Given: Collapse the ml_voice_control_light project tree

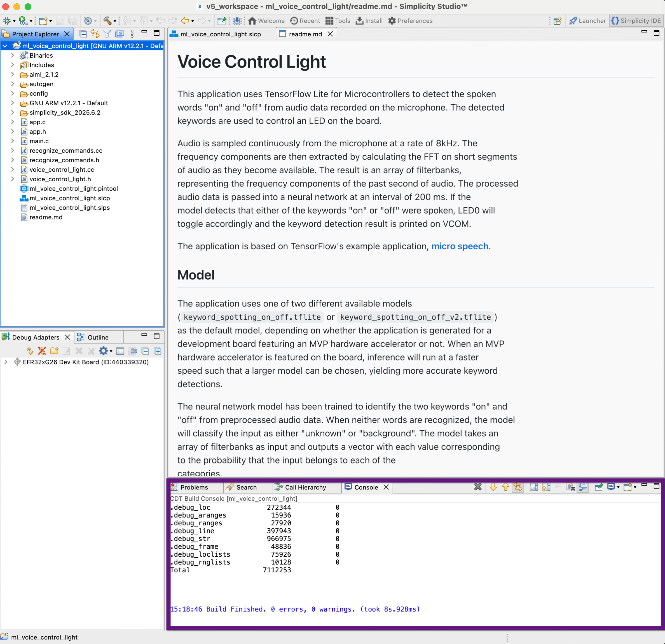Looking at the screenshot, I should (x=5, y=46).
